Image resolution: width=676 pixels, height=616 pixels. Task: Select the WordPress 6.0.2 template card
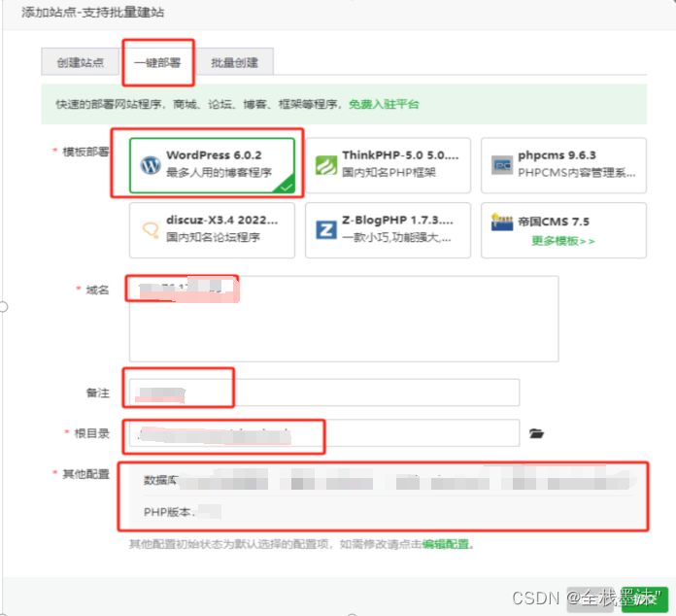coord(212,165)
